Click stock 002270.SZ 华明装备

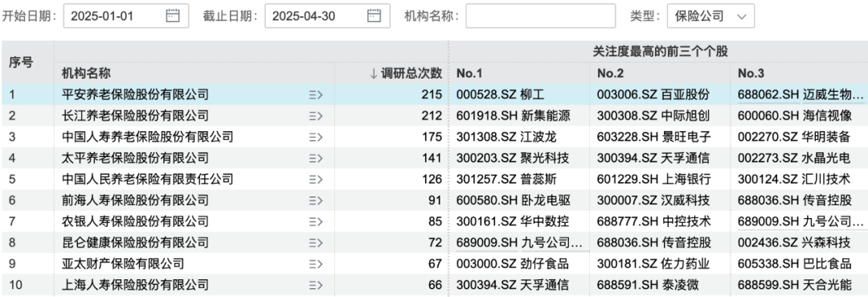793,137
